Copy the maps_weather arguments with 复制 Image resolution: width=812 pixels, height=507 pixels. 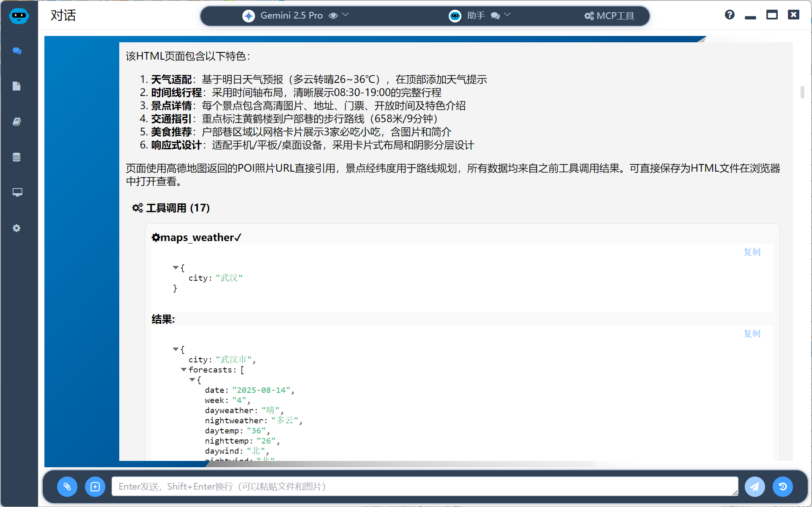[x=752, y=252]
